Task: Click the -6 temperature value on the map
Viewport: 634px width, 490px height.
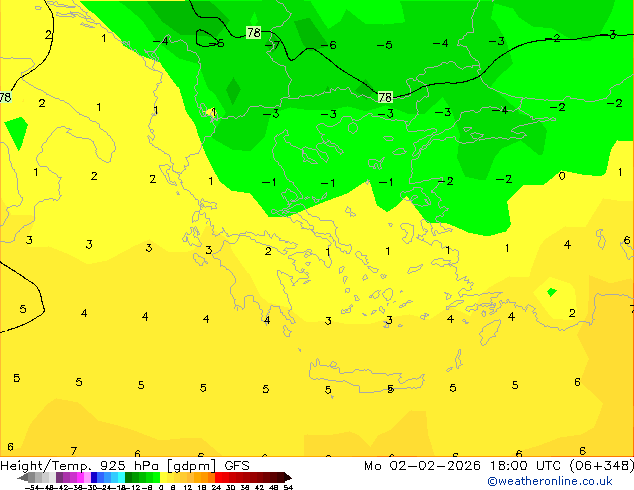Action: point(329,45)
